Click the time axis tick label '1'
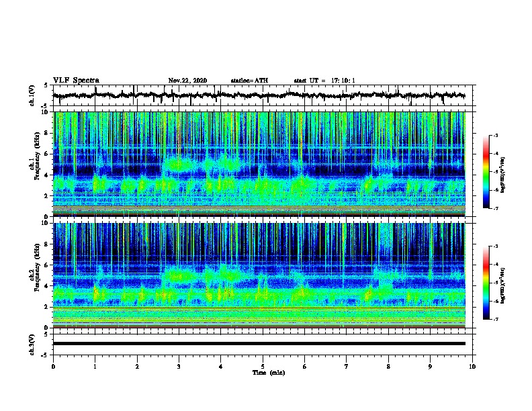This screenshot has height=411, width=532. (95, 367)
